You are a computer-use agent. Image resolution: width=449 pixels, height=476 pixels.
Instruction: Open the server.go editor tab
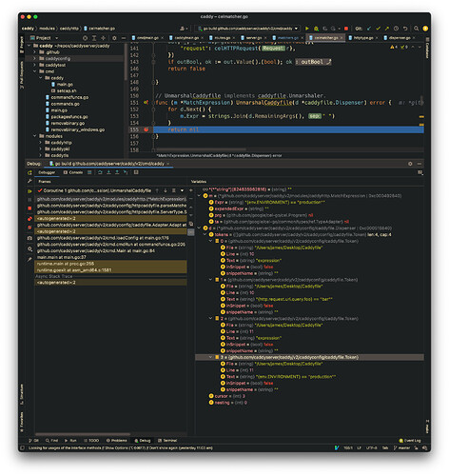(254, 38)
